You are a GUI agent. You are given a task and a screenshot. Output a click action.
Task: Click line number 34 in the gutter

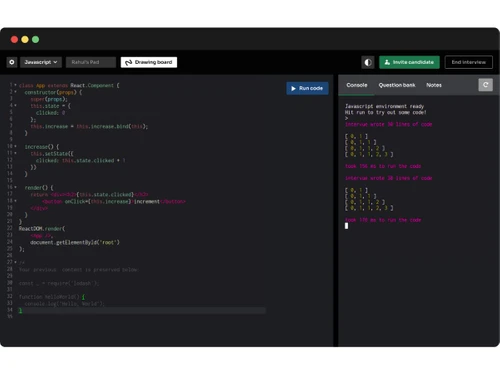pos(10,310)
